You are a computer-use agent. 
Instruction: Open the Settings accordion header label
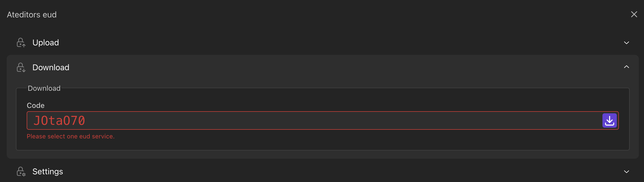tap(48, 171)
